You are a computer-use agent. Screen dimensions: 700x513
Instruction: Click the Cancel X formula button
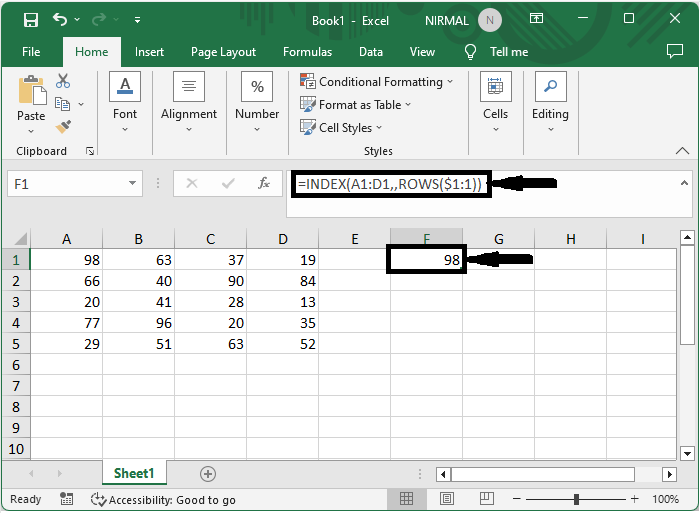[x=192, y=184]
